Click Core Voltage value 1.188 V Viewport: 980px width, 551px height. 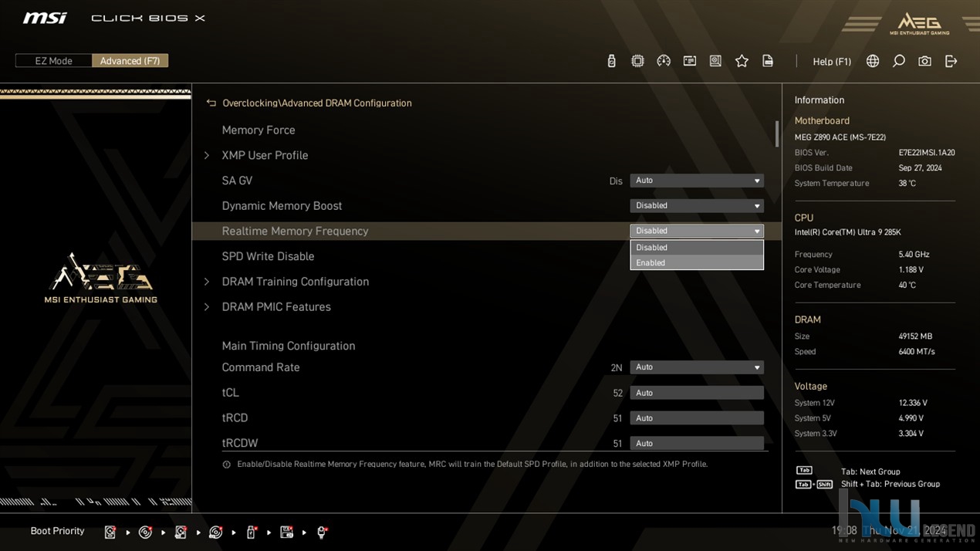911,270
